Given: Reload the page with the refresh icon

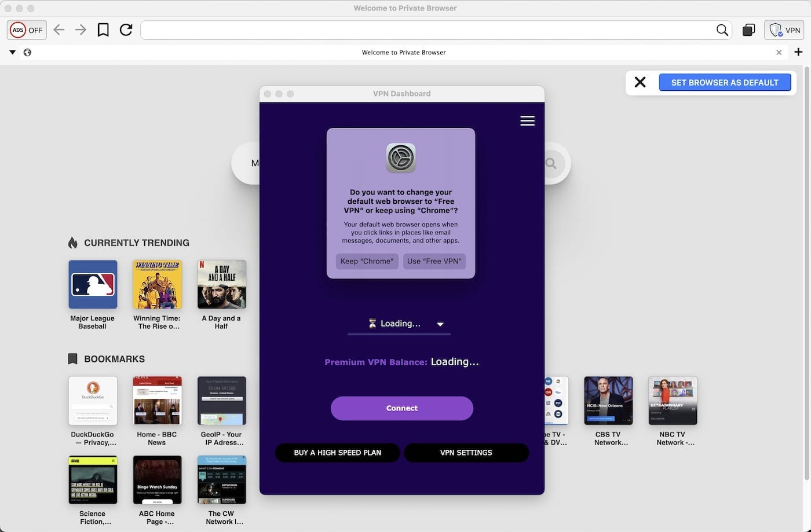Looking at the screenshot, I should (x=126, y=30).
